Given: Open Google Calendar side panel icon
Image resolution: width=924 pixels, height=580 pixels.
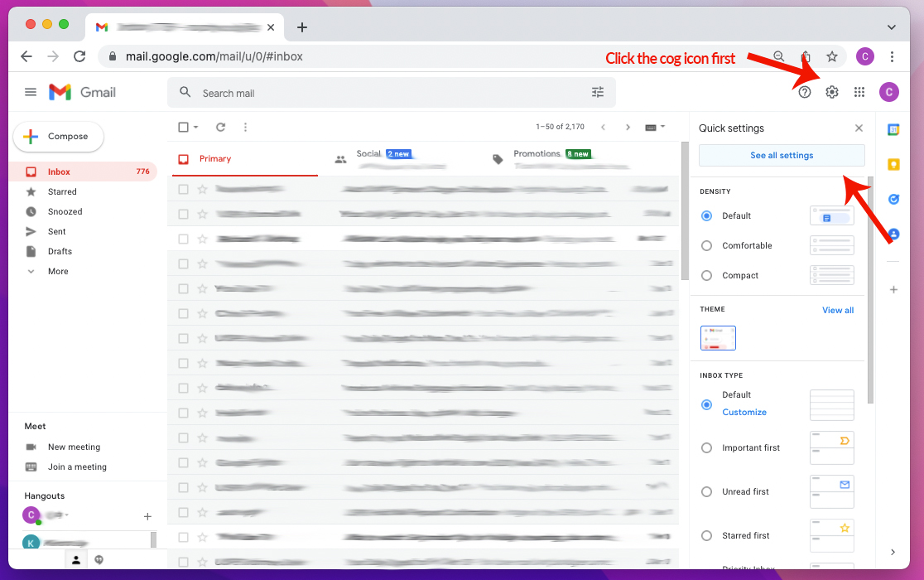Looking at the screenshot, I should pyautogui.click(x=893, y=130).
